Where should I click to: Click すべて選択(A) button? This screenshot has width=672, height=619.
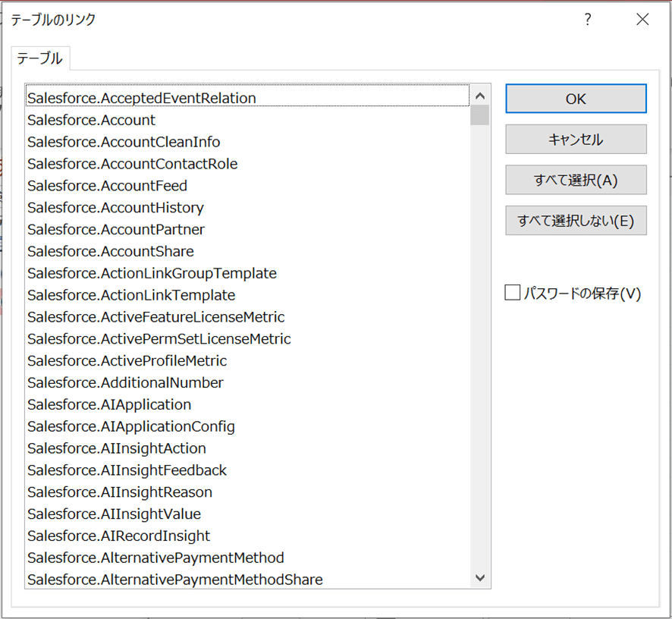(576, 180)
